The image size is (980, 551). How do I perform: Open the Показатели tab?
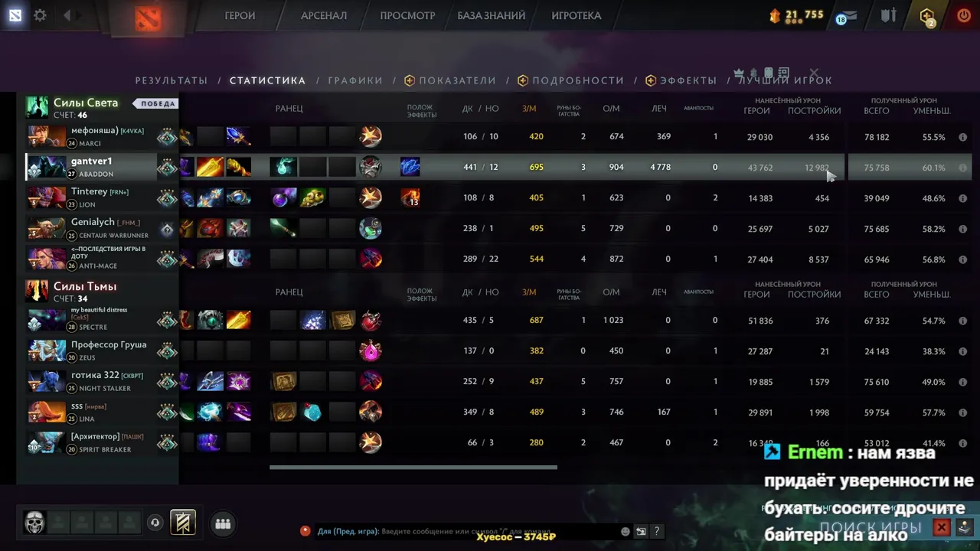pos(450,80)
